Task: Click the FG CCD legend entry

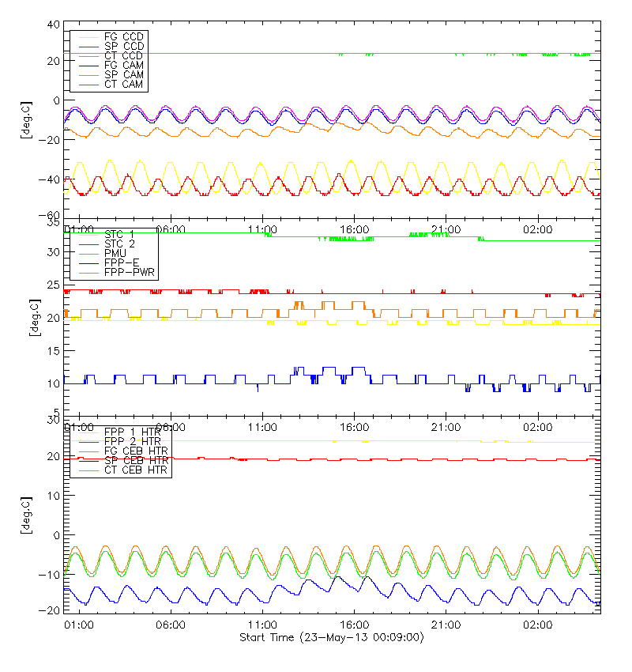Action: (x=123, y=37)
